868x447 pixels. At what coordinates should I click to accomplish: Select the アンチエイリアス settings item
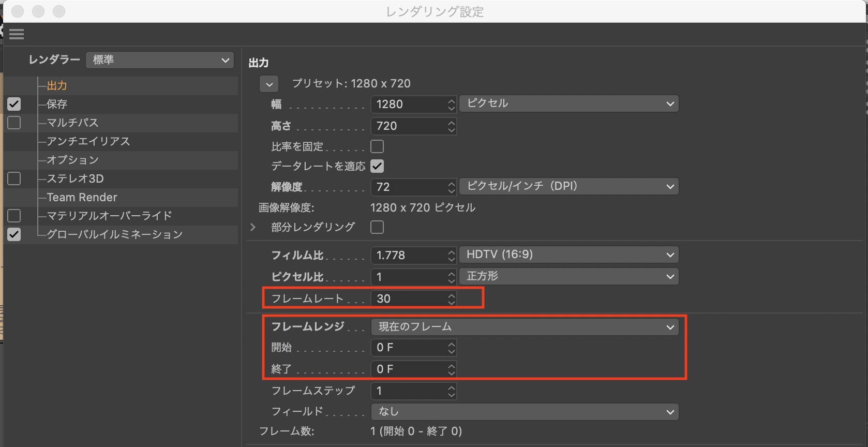(88, 141)
